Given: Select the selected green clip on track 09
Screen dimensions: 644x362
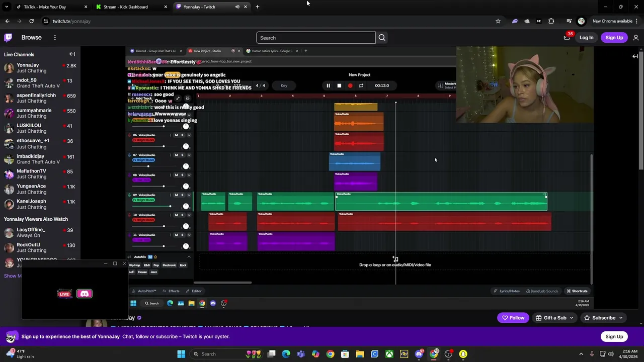Looking at the screenshot, I should (x=441, y=201).
